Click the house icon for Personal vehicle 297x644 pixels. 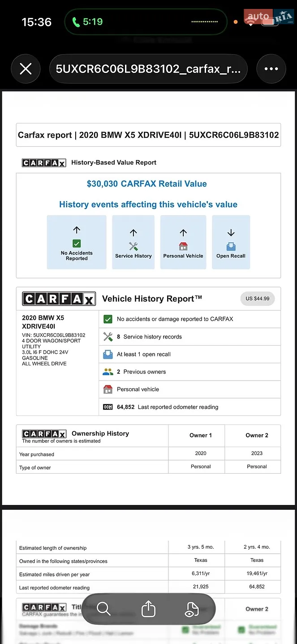[108, 389]
